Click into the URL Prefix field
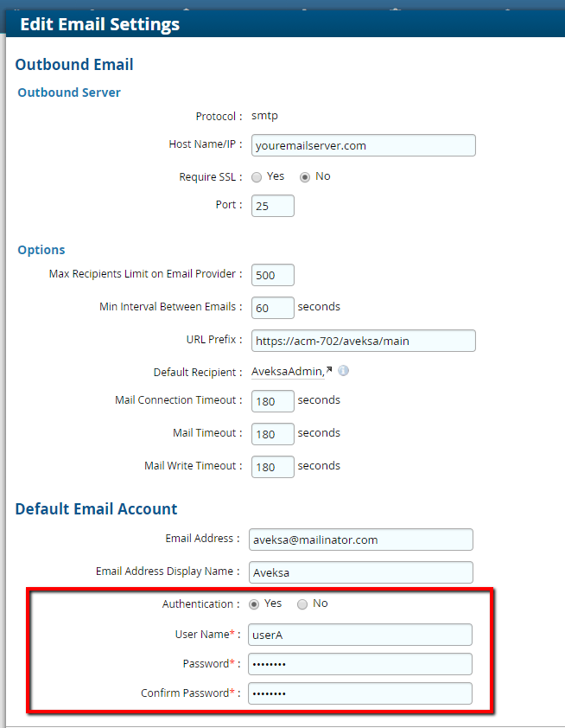Screen dimensions: 565x728 363,341
